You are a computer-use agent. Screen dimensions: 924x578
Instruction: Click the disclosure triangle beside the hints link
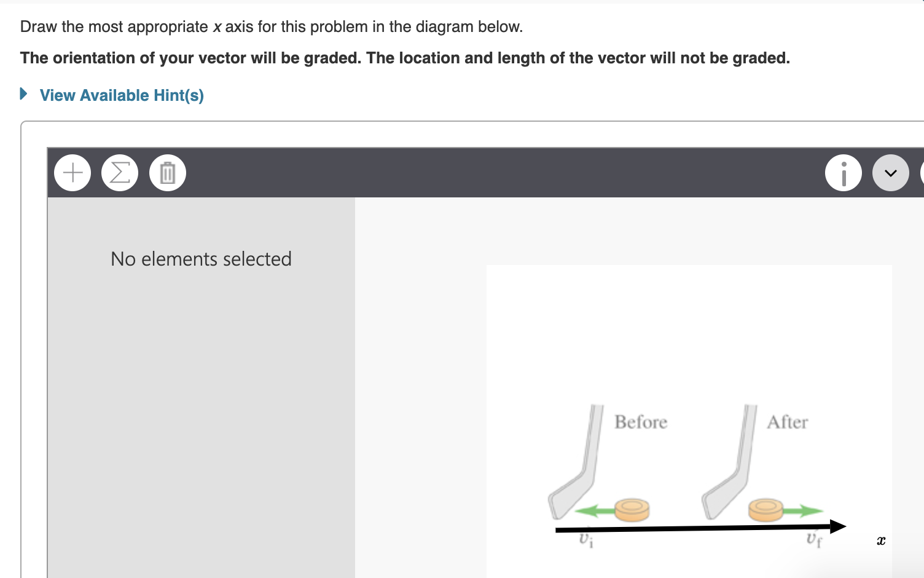pos(23,93)
